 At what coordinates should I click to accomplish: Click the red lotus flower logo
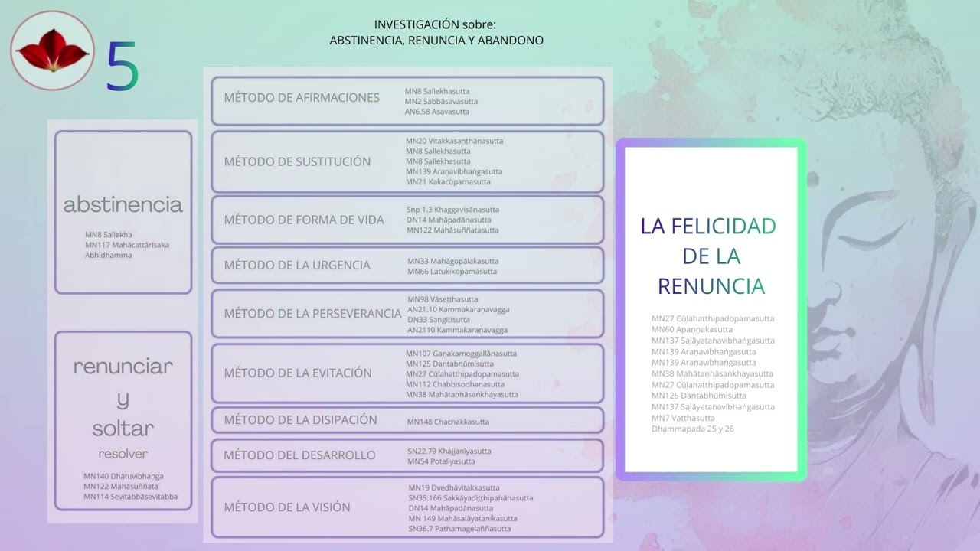pyautogui.click(x=52, y=52)
